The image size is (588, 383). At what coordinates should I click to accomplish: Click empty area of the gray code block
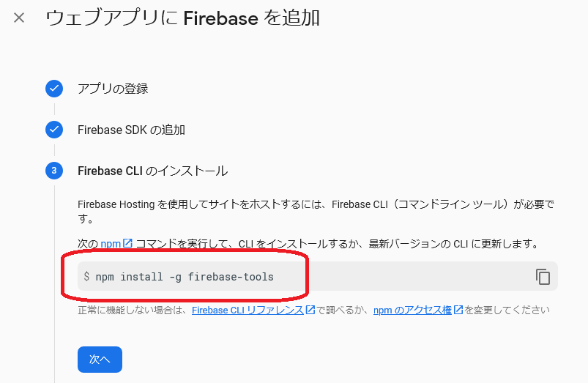(405, 277)
